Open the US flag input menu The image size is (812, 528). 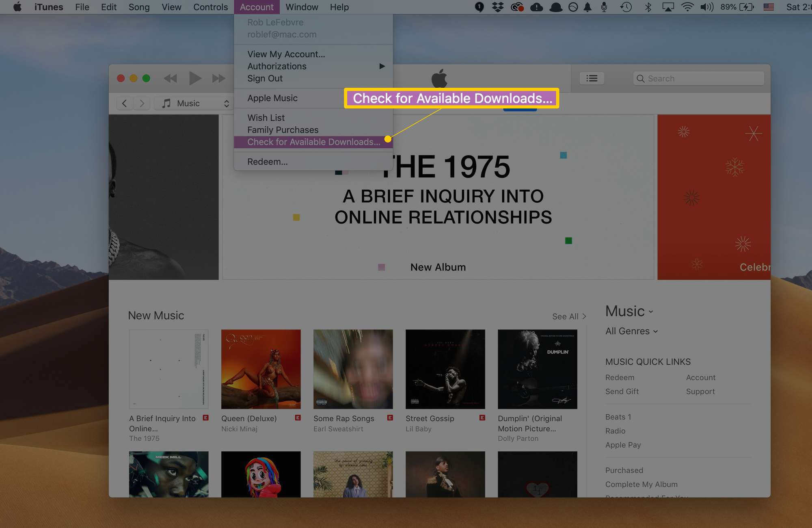[x=769, y=7]
